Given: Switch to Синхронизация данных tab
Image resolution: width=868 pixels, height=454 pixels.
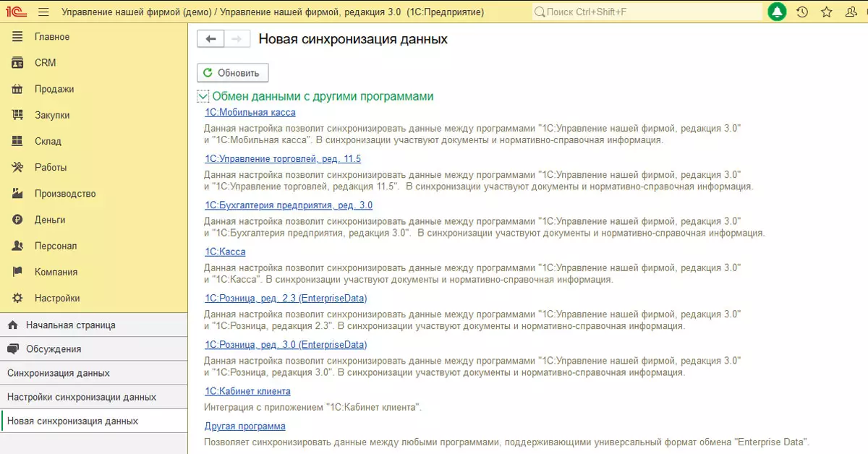Looking at the screenshot, I should click(94, 373).
